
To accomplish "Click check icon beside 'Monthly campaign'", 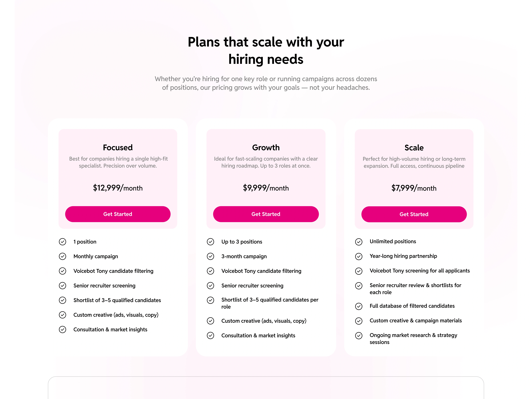I will click(x=63, y=256).
